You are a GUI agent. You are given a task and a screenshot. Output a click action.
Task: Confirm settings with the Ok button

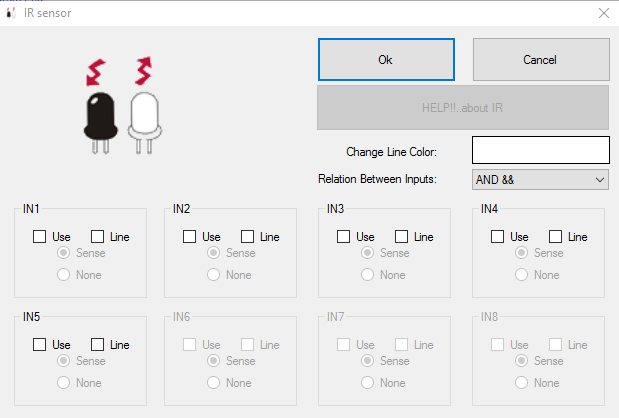(386, 60)
